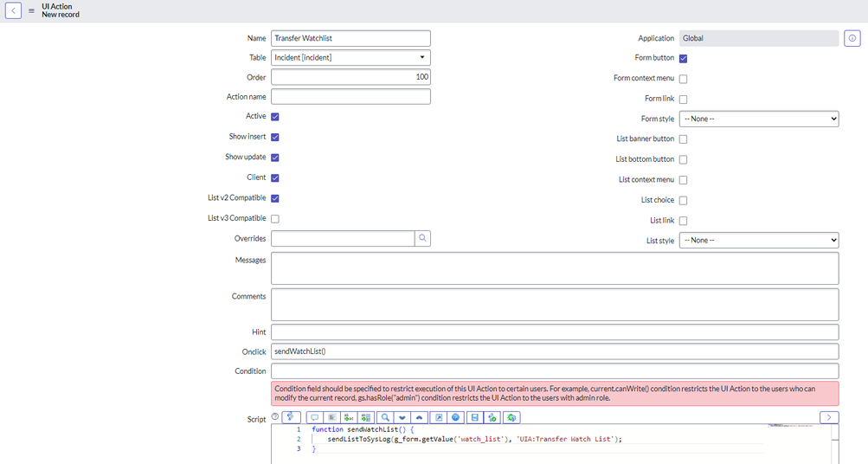Image resolution: width=868 pixels, height=464 pixels.
Task: Find next match in script
Action: tap(402, 417)
